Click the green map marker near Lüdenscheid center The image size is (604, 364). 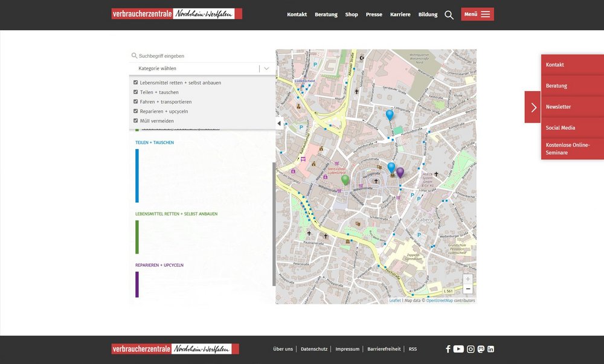tap(345, 179)
